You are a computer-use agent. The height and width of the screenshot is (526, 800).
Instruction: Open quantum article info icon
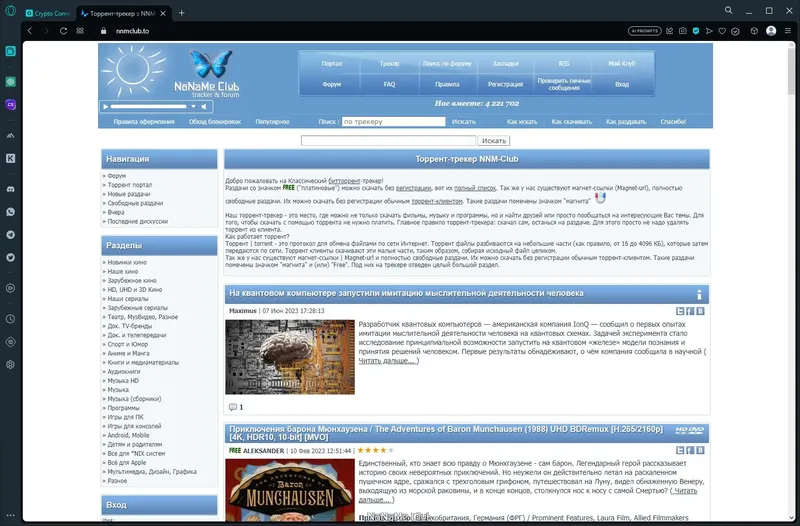tap(699, 294)
